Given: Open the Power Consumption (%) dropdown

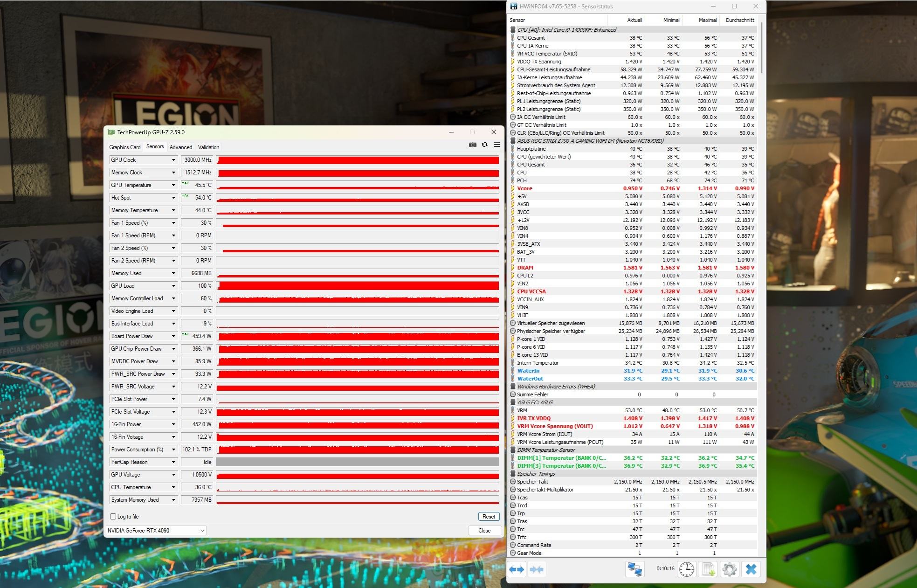Looking at the screenshot, I should click(173, 450).
